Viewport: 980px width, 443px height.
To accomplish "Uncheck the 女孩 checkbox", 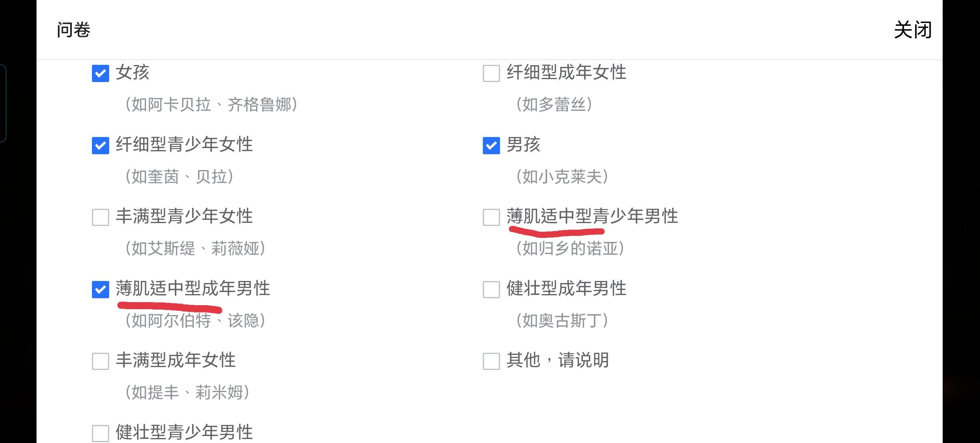I will point(101,73).
